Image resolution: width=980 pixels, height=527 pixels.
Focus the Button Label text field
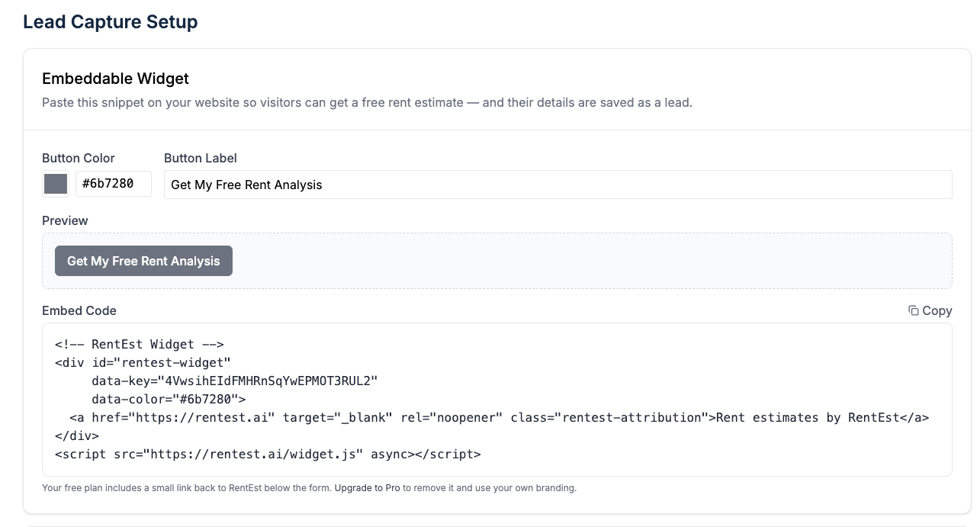[x=557, y=185]
